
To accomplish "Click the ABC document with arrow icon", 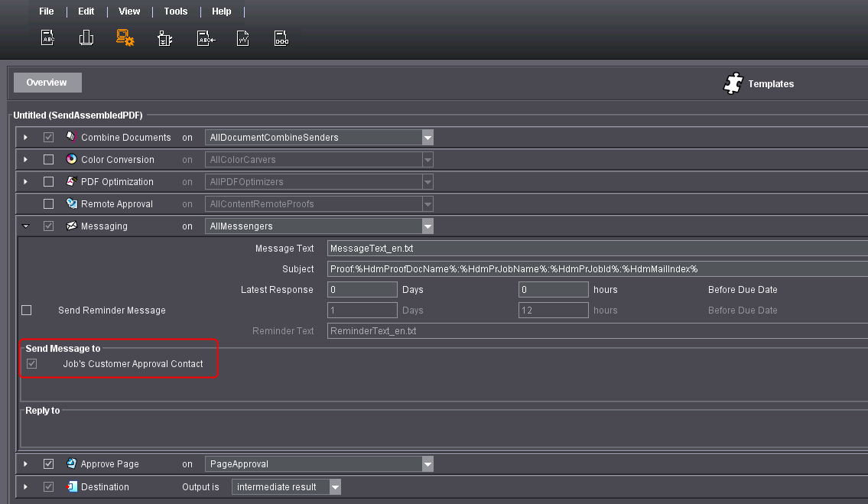I will click(206, 38).
